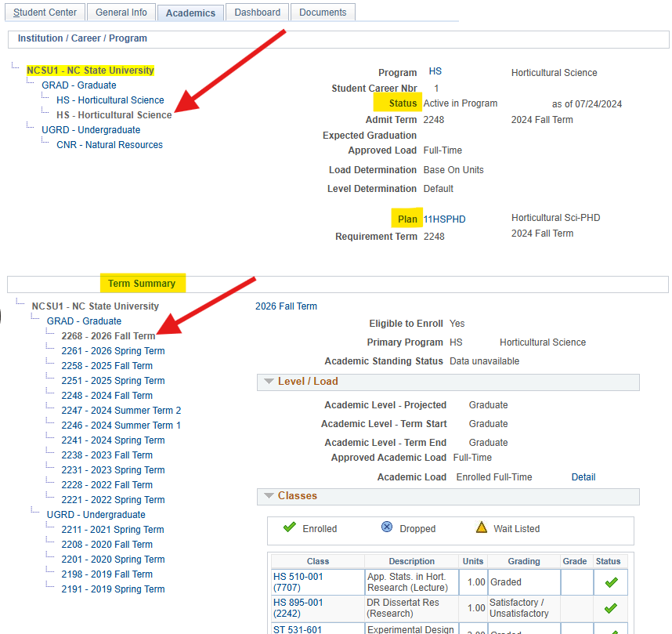The height and width of the screenshot is (634, 672).
Task: Select the Academics tab
Action: (x=191, y=13)
